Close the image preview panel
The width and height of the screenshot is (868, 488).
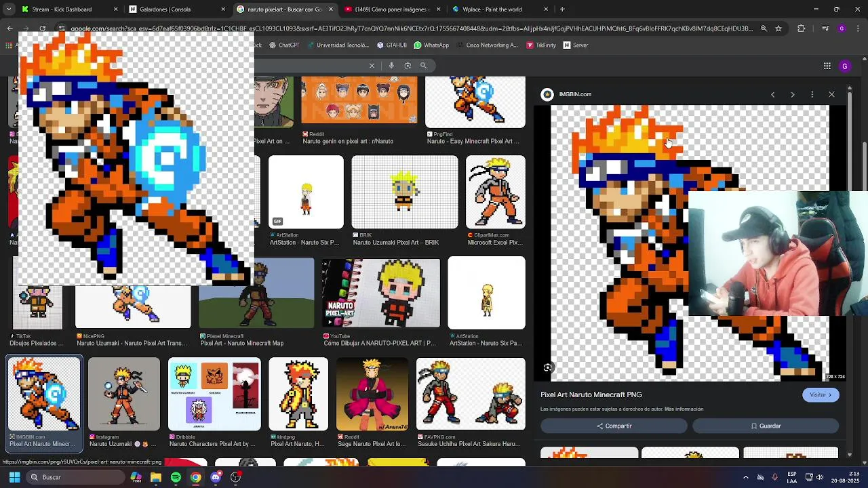831,94
